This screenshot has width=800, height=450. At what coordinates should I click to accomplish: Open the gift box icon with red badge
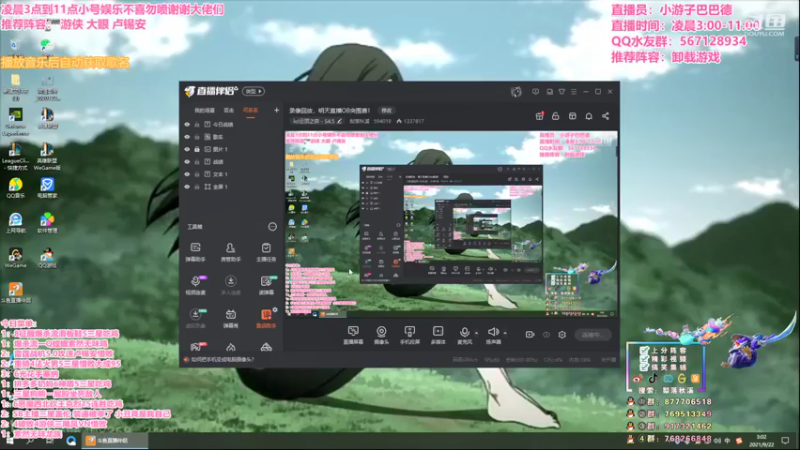539,116
